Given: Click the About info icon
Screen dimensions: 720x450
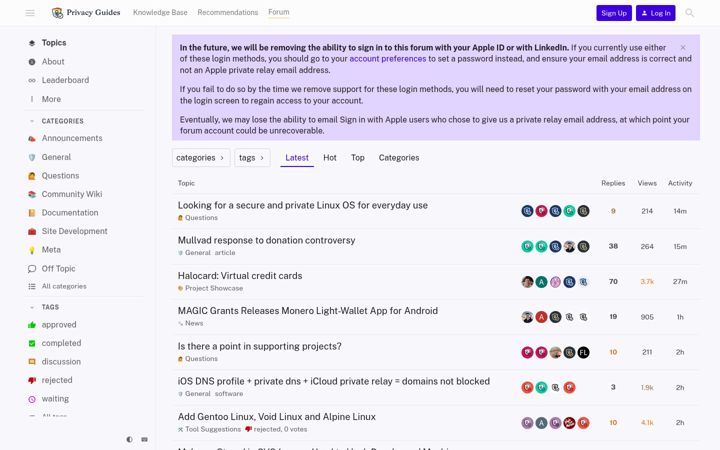Looking at the screenshot, I should click(x=32, y=62).
